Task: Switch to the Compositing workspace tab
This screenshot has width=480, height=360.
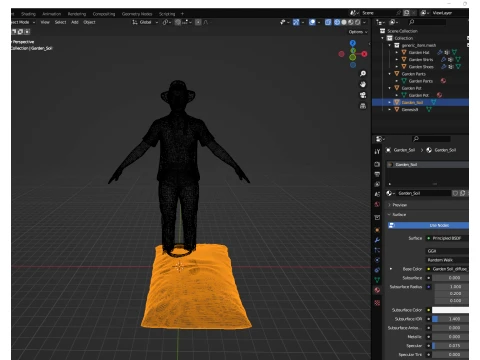Action: [104, 14]
